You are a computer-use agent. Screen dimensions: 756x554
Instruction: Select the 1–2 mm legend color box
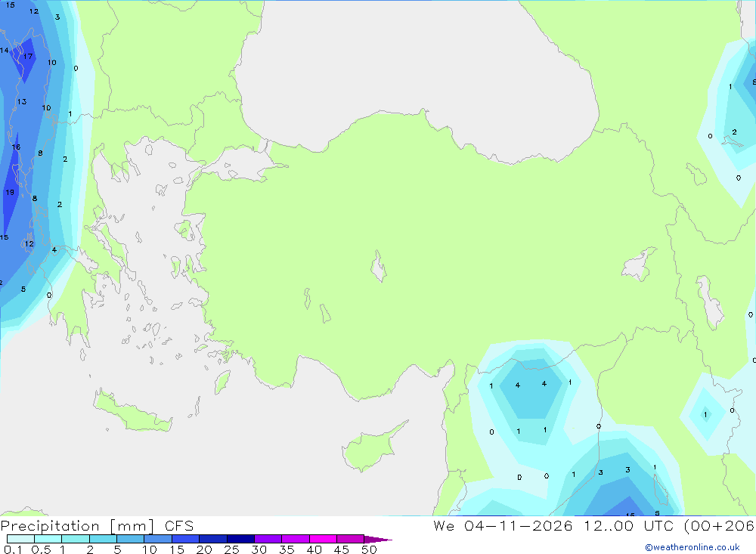(x=76, y=539)
